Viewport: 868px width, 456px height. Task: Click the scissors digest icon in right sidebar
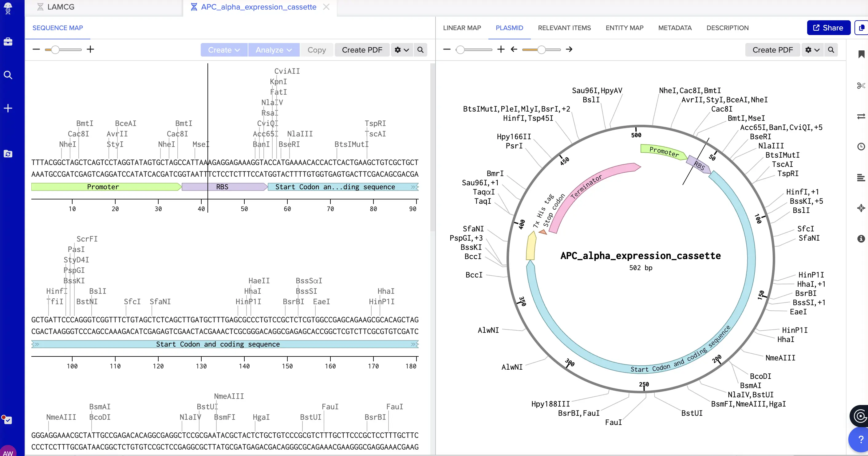(861, 85)
